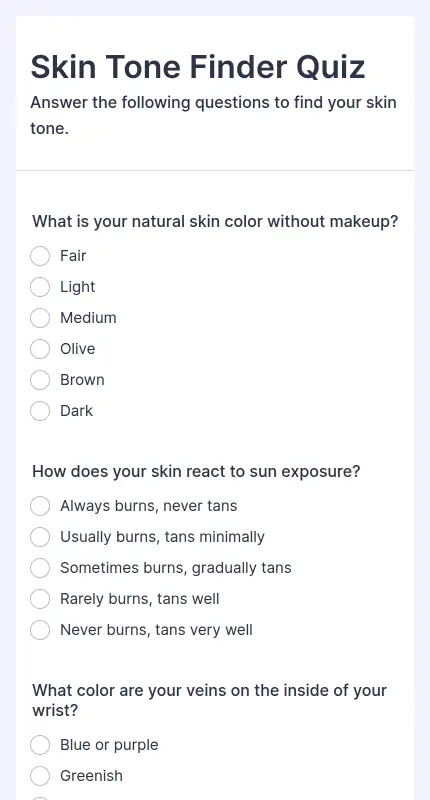Click the Medium option label text

point(88,318)
